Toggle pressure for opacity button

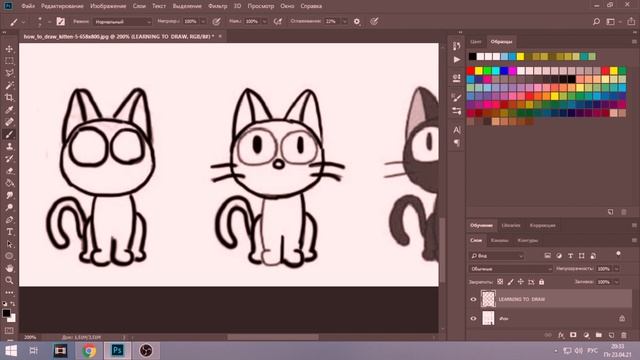point(217,22)
